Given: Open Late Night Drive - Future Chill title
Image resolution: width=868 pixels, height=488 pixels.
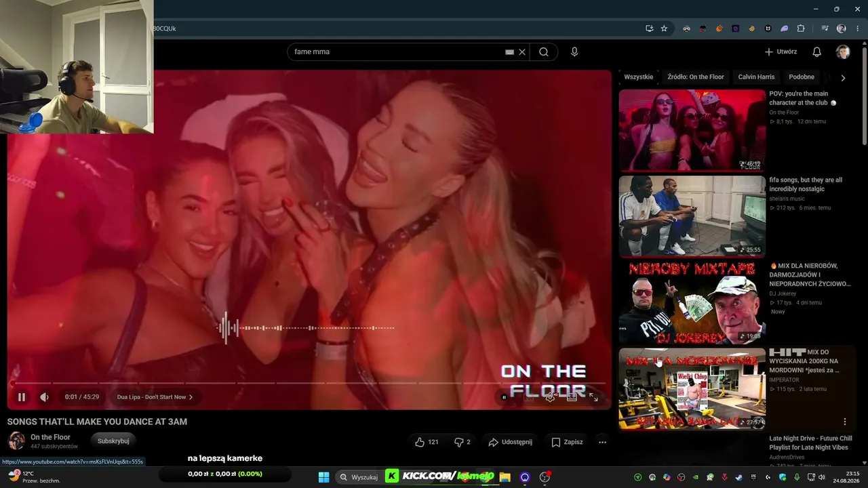Looking at the screenshot, I should coord(810,443).
